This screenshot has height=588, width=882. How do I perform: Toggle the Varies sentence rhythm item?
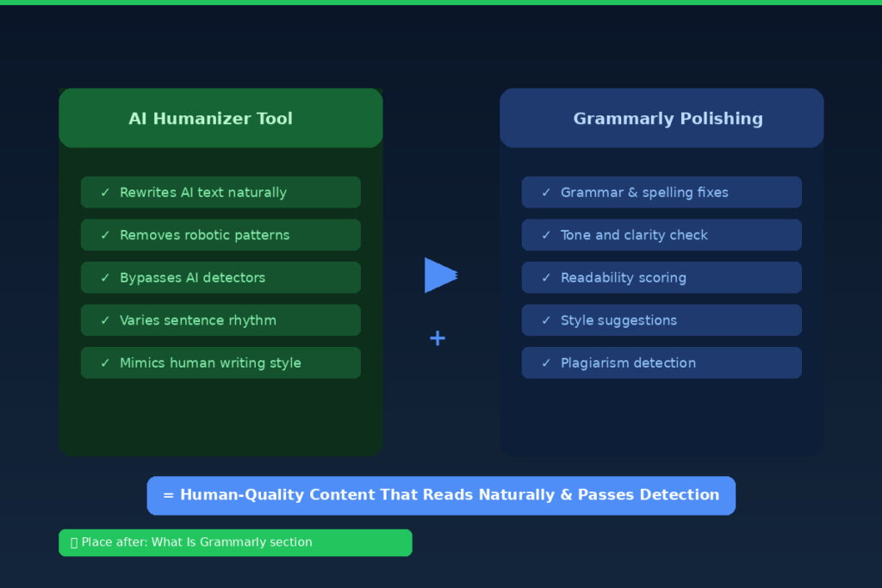[220, 319]
